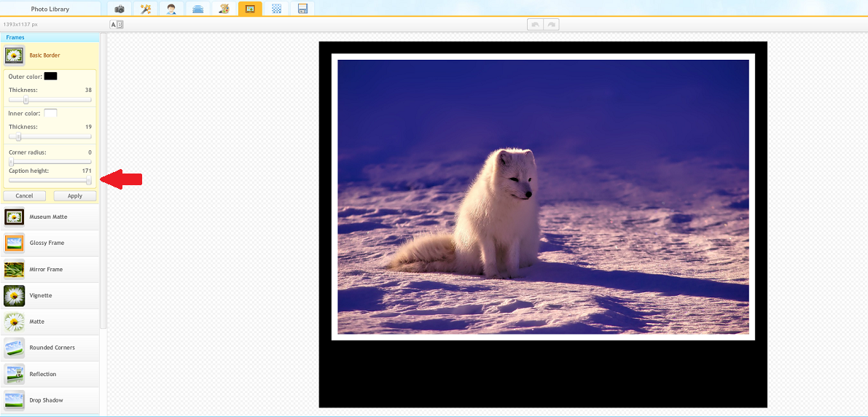The width and height of the screenshot is (868, 417).
Task: Open the camera tab in the top toolbar
Action: 119,9
